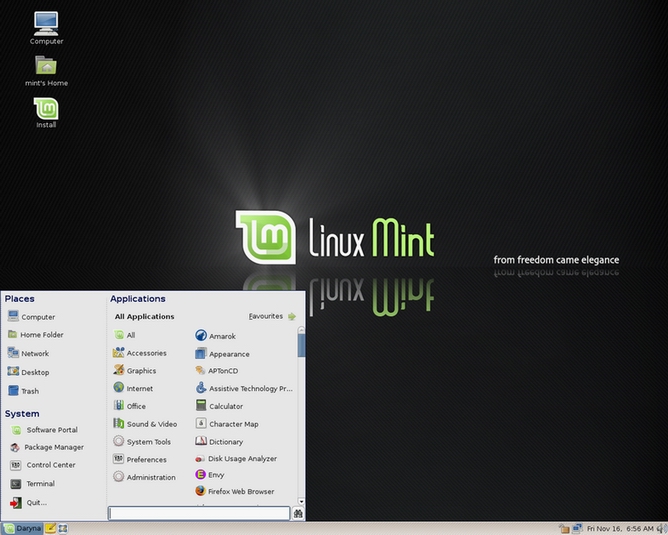This screenshot has width=668, height=535.
Task: Launch APTonCD application
Action: click(216, 371)
